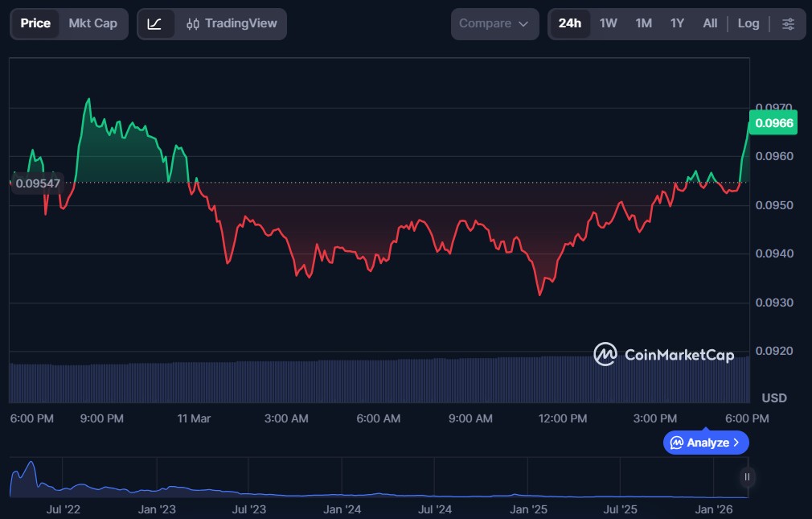
Task: Choose the 1M time range
Action: coord(643,24)
